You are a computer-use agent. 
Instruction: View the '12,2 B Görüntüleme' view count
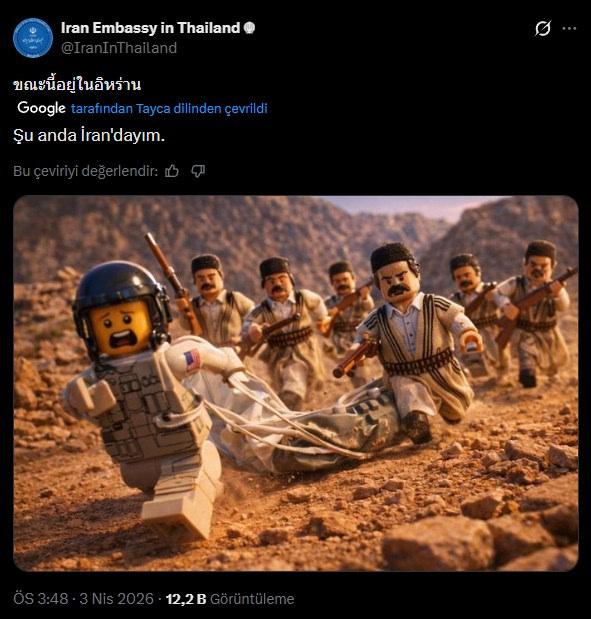230,599
